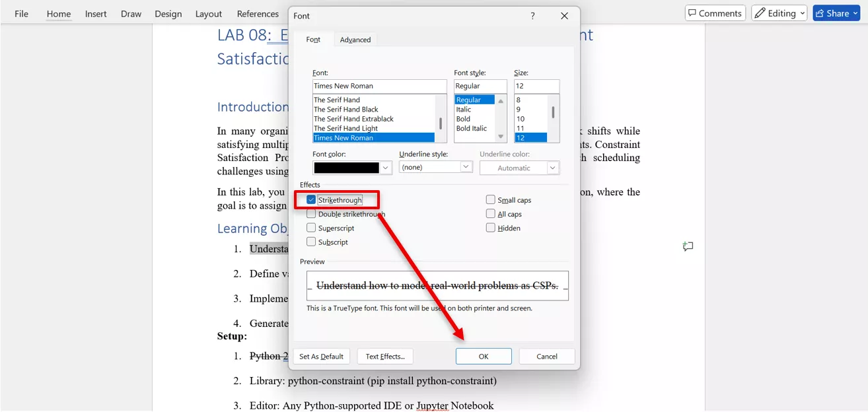Toggle the Hidden text effect

click(491, 227)
